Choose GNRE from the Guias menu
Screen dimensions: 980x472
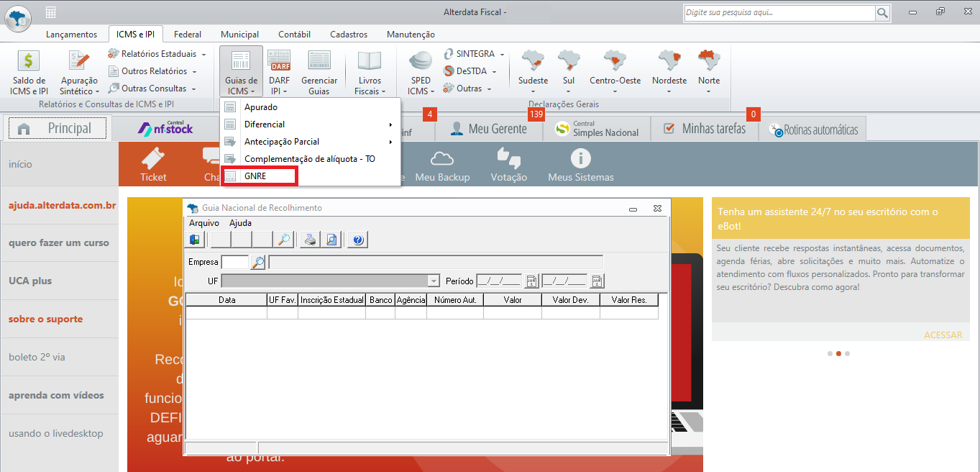tap(311, 176)
